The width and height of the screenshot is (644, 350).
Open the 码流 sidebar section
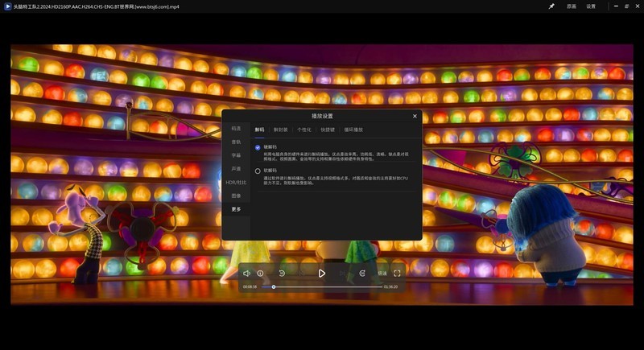(x=236, y=129)
